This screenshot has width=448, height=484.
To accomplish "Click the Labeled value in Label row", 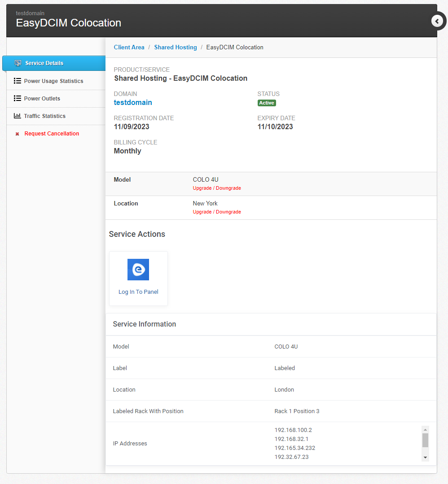I will (x=285, y=368).
